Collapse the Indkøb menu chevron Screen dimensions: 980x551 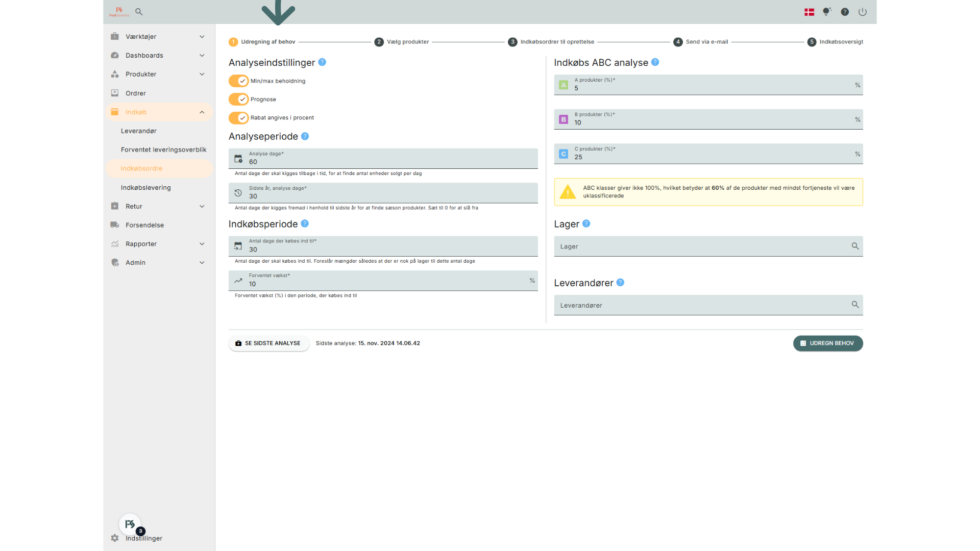202,112
